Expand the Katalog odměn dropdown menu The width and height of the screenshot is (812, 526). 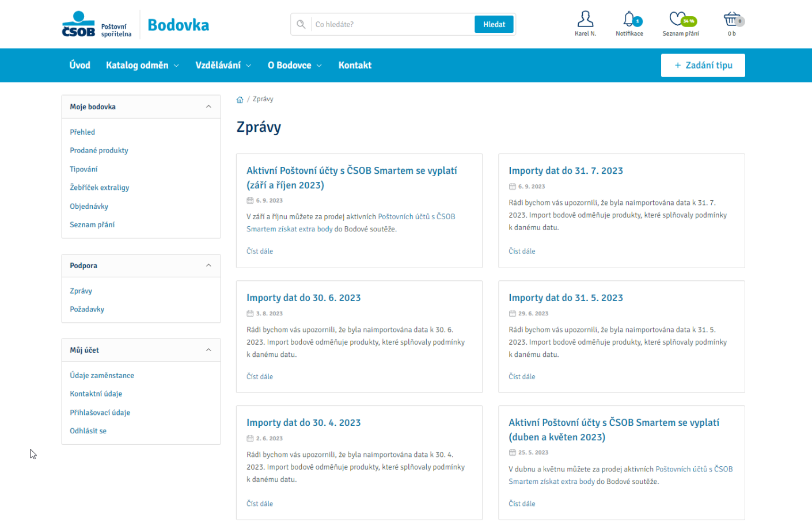[142, 65]
